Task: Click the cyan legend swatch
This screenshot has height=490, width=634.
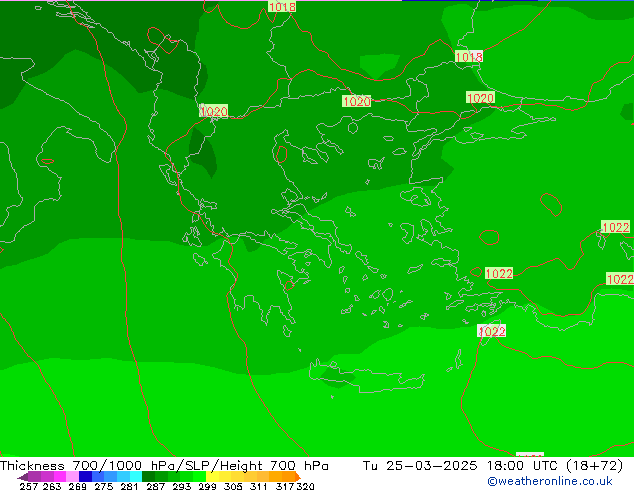Action: (136, 476)
